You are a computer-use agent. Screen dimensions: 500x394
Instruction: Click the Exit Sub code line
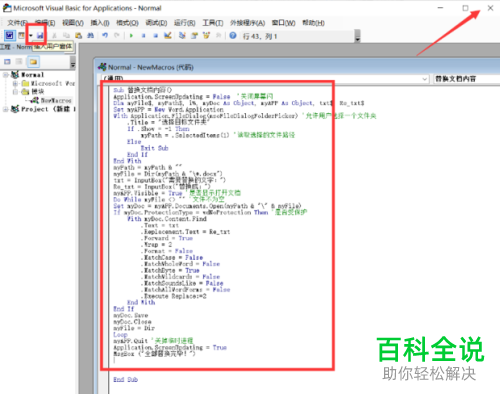pyautogui.click(x=154, y=148)
